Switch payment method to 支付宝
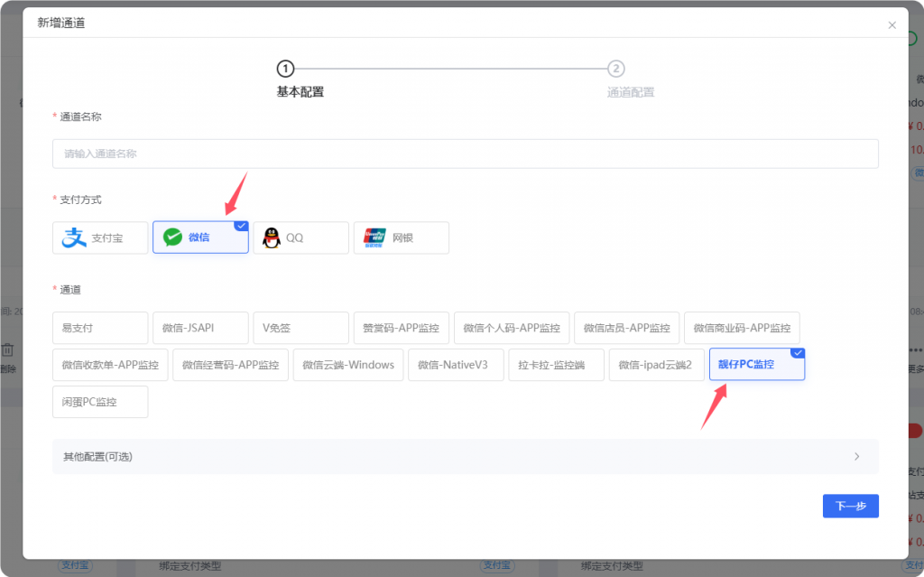The image size is (924, 577). point(100,237)
